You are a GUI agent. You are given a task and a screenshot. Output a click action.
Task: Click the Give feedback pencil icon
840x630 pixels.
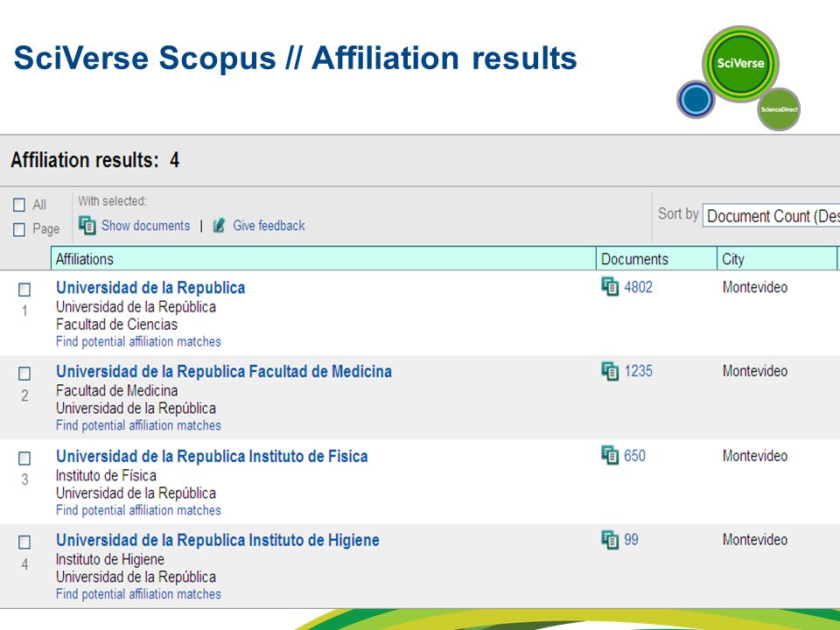click(x=219, y=226)
